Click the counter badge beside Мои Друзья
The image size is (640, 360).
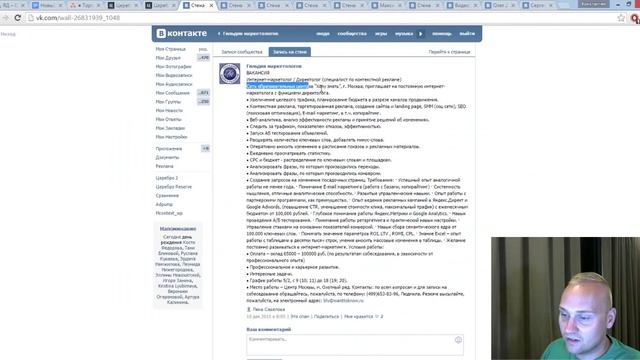click(203, 58)
